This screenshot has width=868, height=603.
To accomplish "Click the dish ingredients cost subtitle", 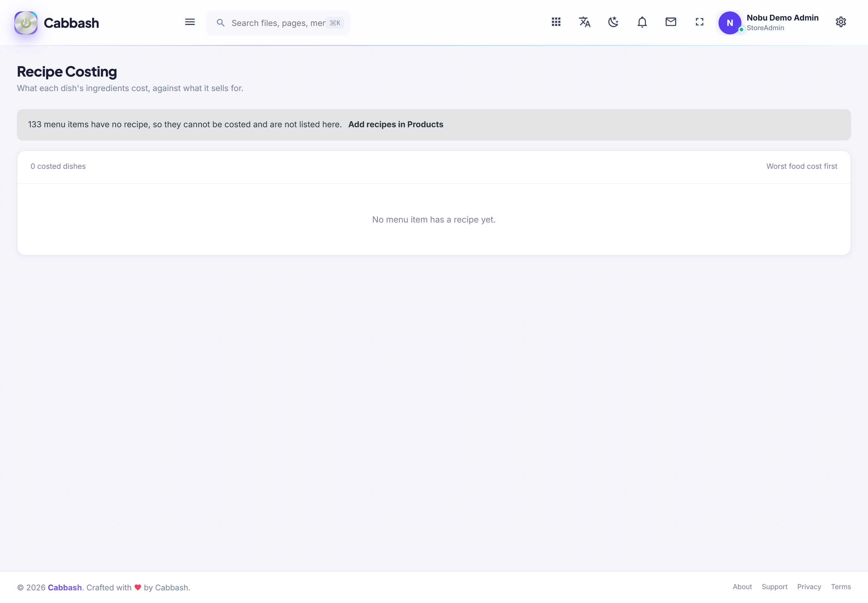I will 130,88.
